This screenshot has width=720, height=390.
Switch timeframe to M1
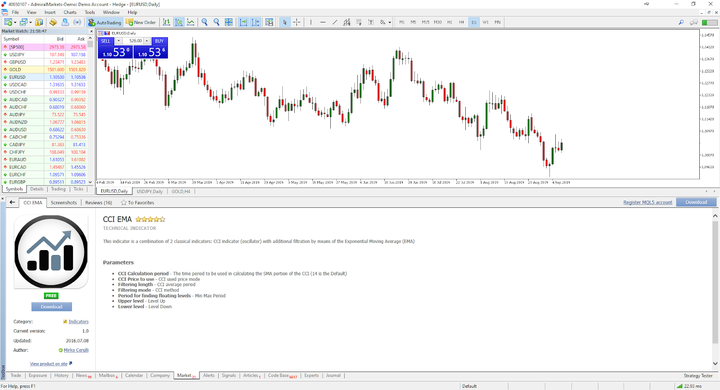[x=402, y=22]
